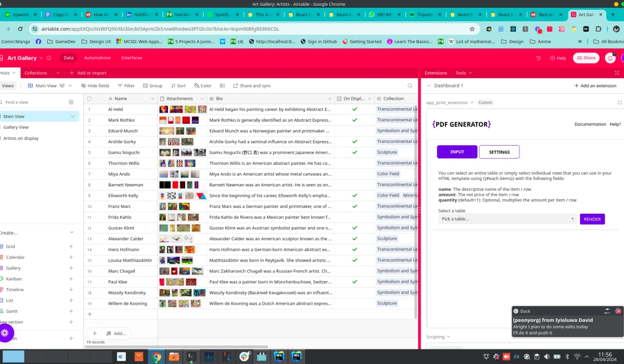Click the search icon in the view bar
Screen dimensions: 624x364
[x=410, y=85]
